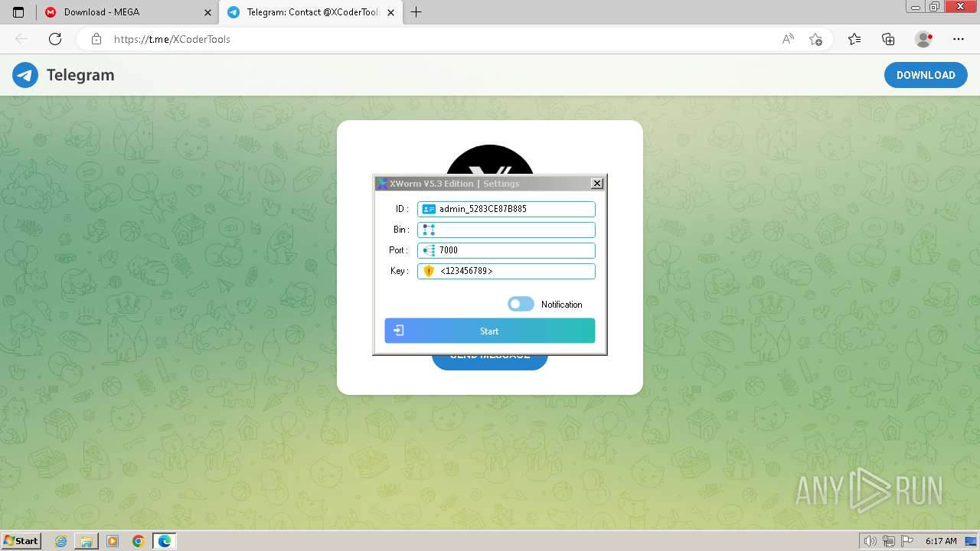Click the empty Bin input field
Screen dimensions: 980x551
[506, 230]
